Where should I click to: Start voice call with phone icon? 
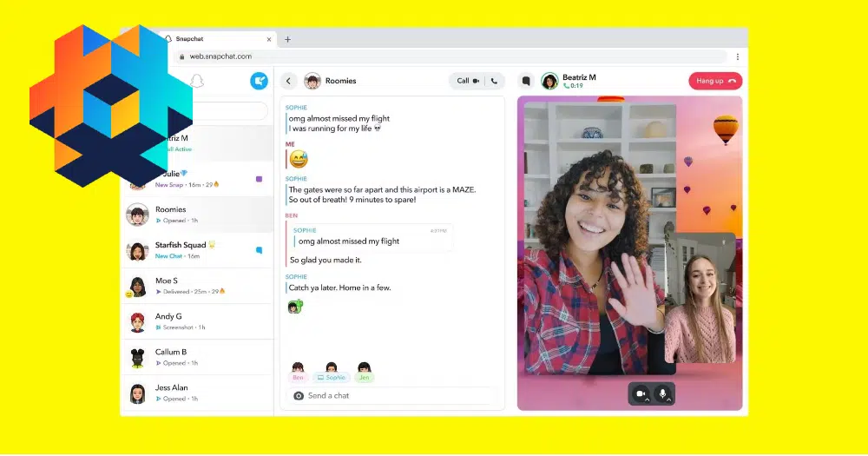(495, 81)
